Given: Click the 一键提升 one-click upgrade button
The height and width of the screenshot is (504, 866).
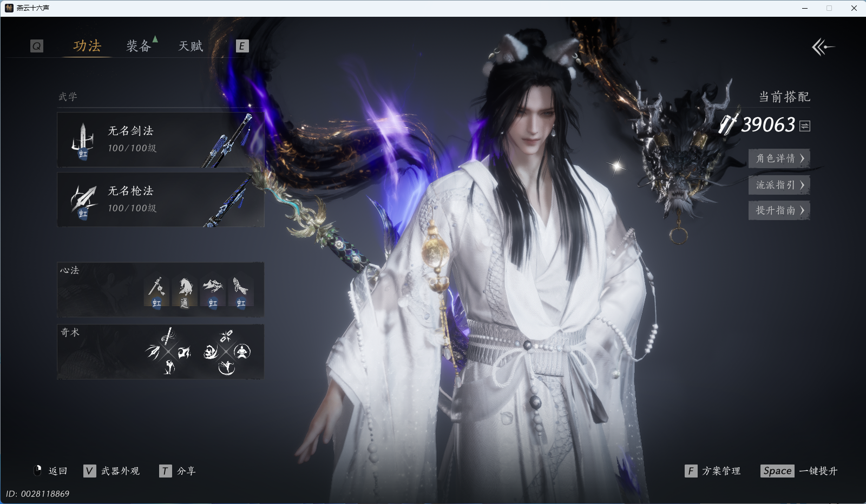Looking at the screenshot, I should click(799, 471).
